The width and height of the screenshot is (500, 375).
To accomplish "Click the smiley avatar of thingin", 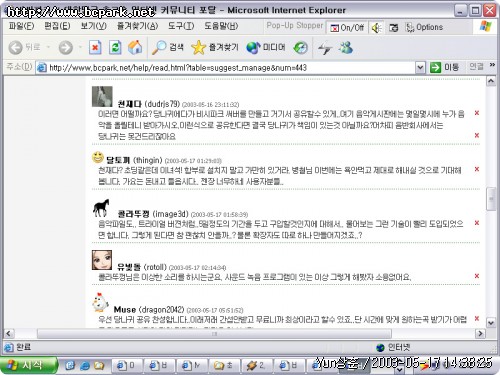I will tap(98, 157).
